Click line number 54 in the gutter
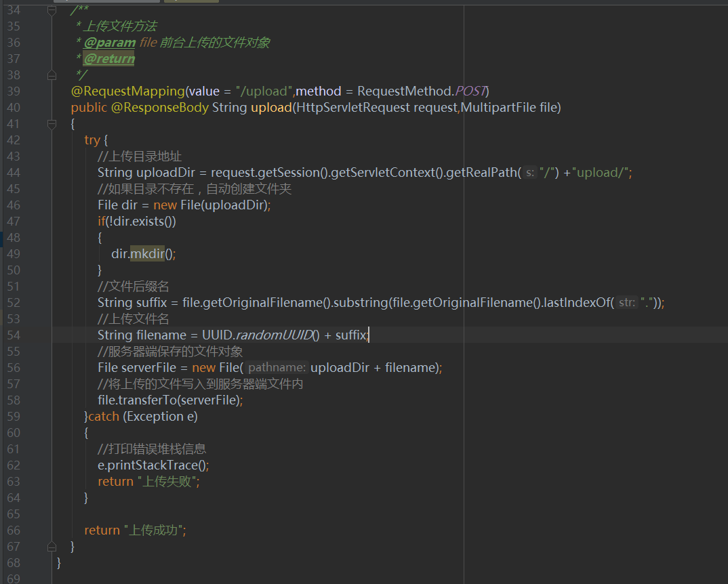Image resolution: width=728 pixels, height=584 pixels. coord(14,335)
